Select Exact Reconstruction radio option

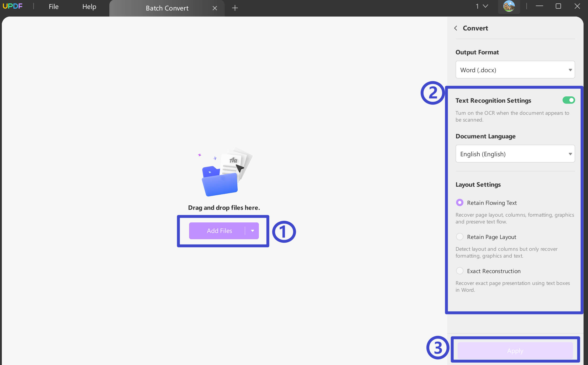pos(460,271)
